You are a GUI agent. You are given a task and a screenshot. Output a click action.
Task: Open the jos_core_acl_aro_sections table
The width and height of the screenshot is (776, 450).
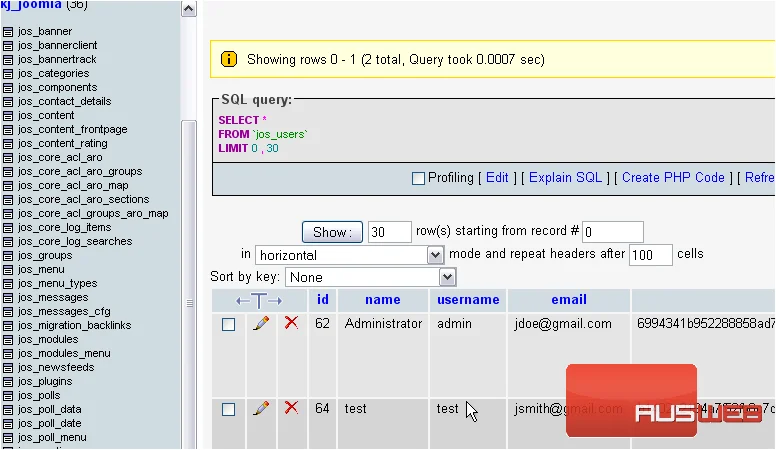[x=83, y=200]
